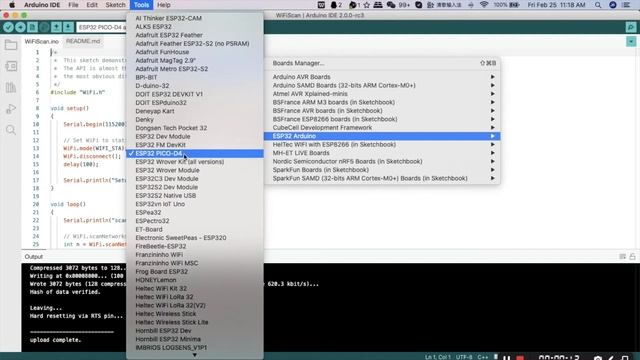Select ESP32 Arduino highlighted submenu item
This screenshot has width=640, height=360.
click(382, 136)
